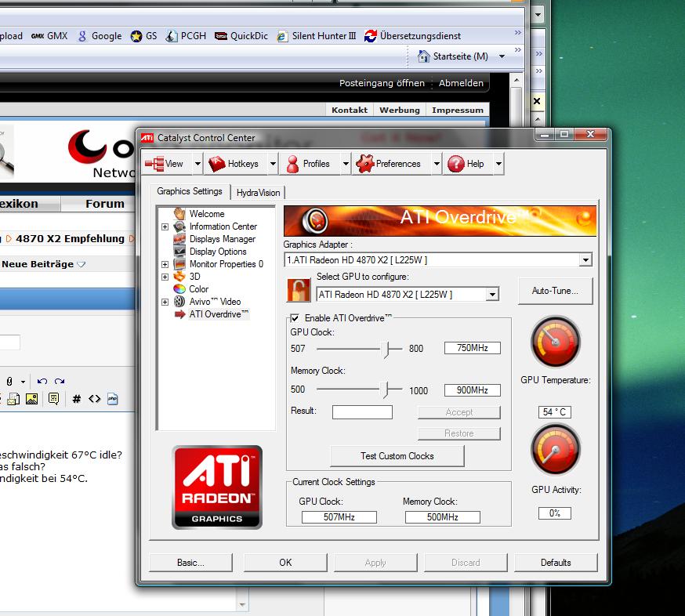Switch to the Graphics Settings tab
The image size is (685, 616).
tap(190, 191)
